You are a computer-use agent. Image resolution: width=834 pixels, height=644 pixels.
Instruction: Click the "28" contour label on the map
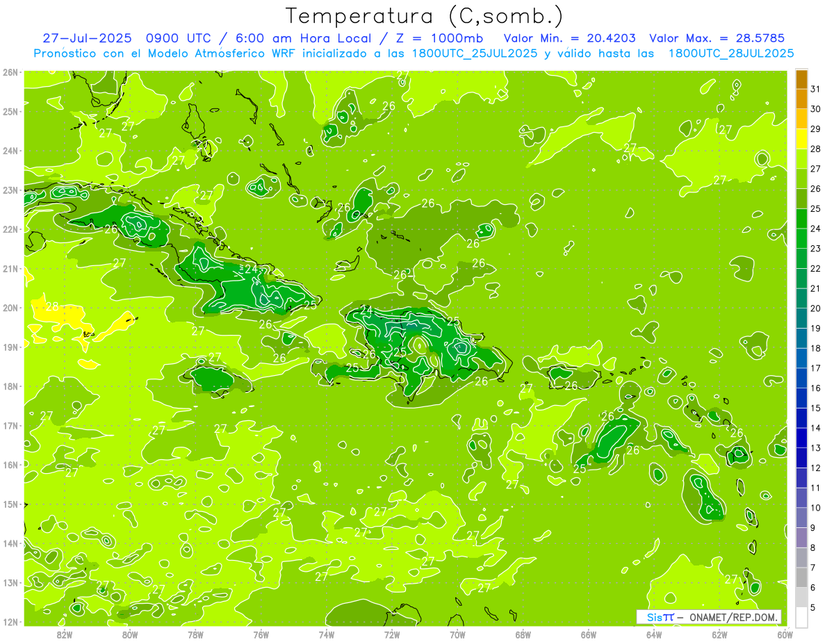[52, 306]
